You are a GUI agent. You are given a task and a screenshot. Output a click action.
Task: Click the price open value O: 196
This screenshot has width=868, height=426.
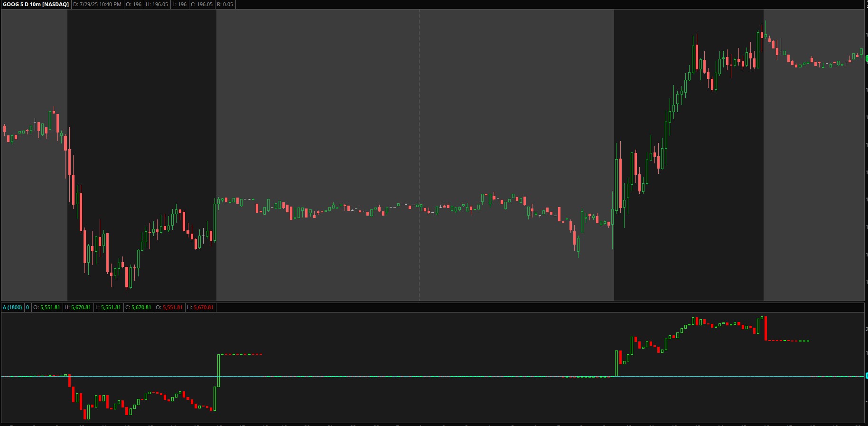133,4
